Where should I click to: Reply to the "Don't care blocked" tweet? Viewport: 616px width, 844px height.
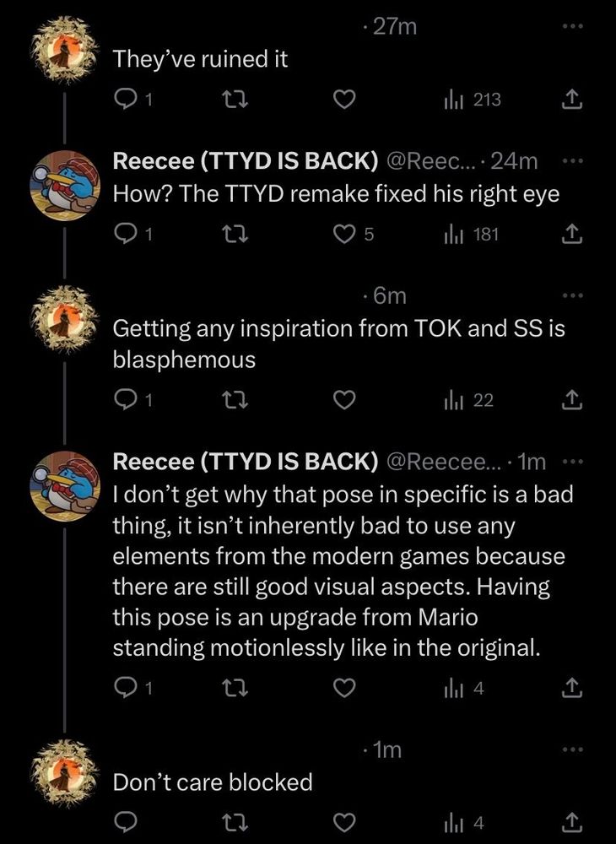tap(125, 821)
